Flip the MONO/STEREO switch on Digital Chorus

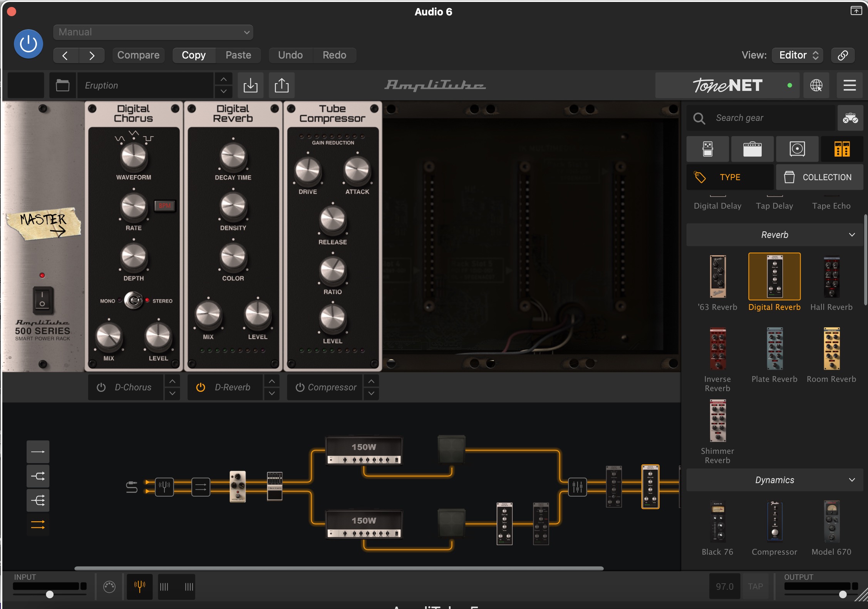coord(134,300)
